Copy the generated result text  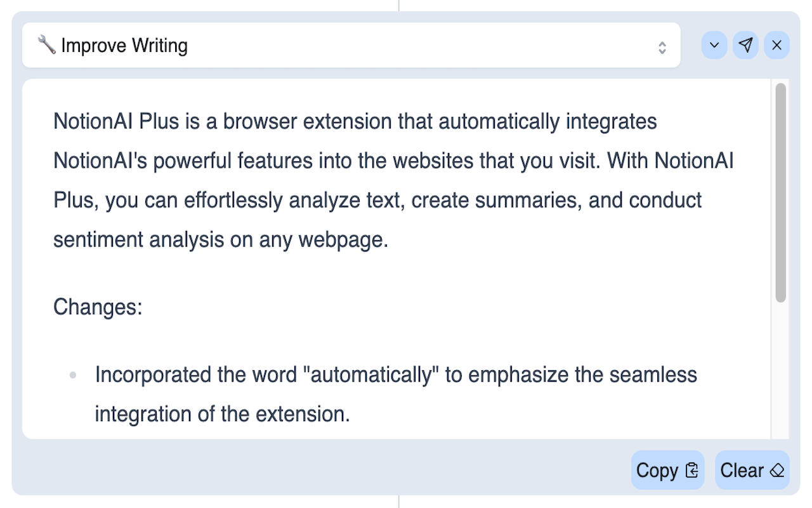(667, 471)
